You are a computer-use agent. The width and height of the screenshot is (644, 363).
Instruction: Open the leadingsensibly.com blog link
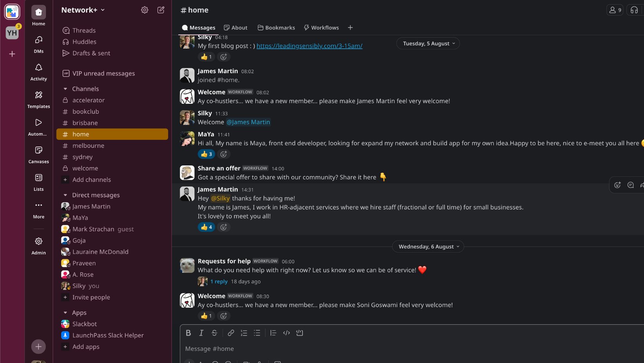309,46
